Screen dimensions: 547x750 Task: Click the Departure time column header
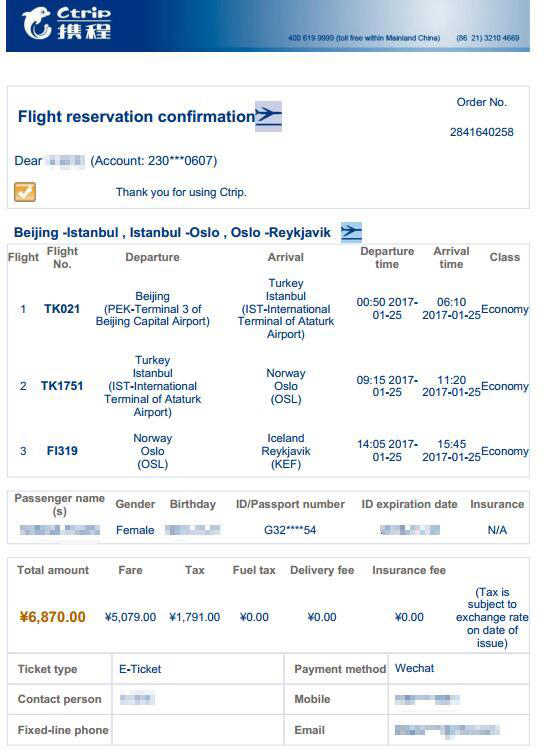pos(387,257)
